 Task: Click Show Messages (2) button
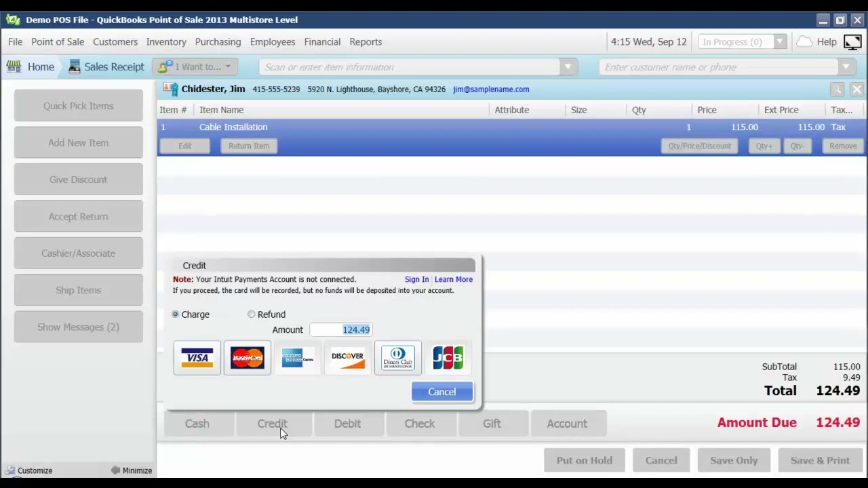79,327
